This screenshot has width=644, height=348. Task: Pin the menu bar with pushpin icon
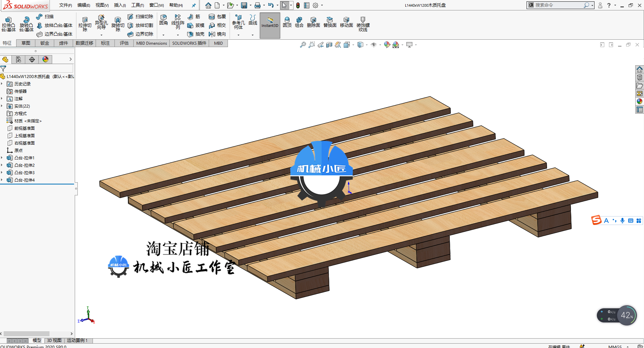[x=194, y=5]
